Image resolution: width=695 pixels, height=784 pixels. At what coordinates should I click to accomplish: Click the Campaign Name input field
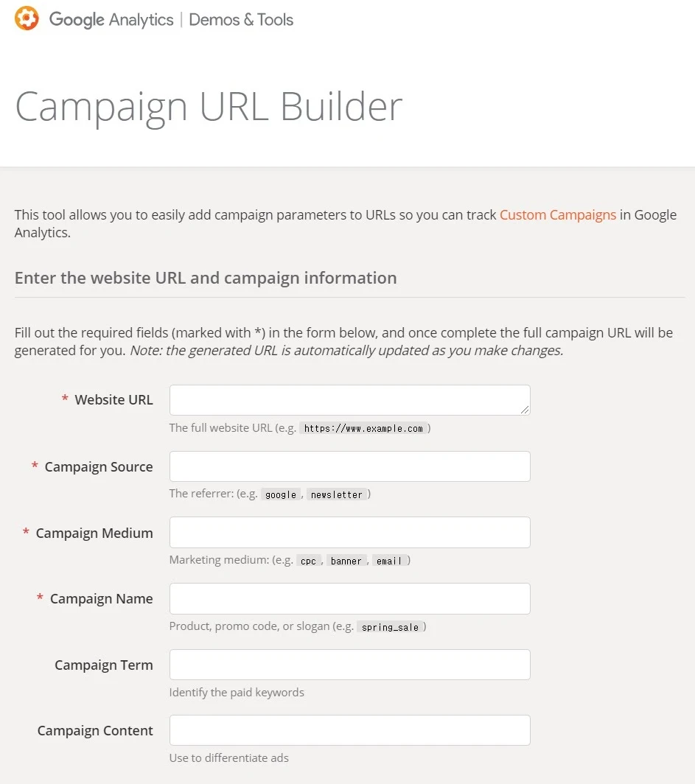coord(349,598)
